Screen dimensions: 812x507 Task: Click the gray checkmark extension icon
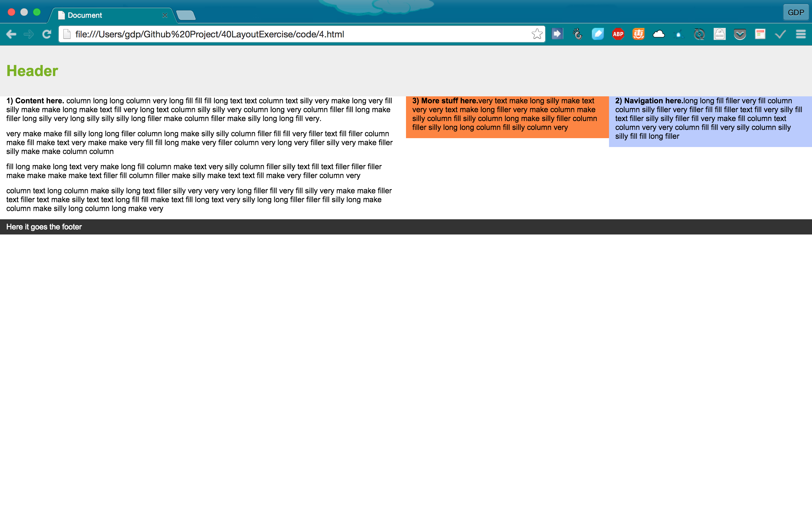[780, 34]
